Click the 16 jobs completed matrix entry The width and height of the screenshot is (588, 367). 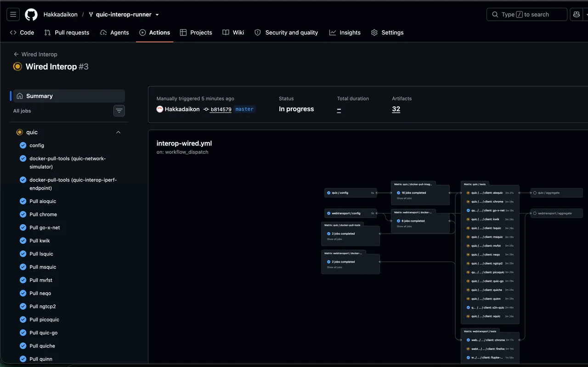[x=413, y=193]
